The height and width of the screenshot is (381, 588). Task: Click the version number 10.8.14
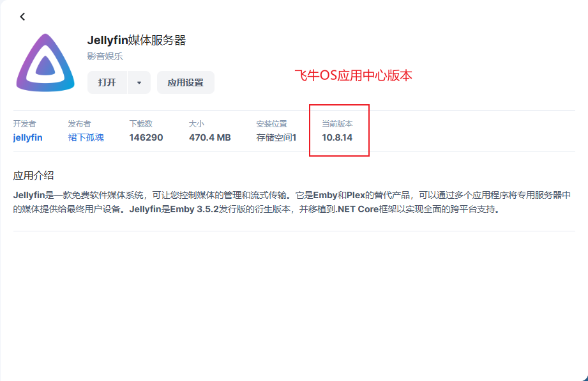coord(337,137)
